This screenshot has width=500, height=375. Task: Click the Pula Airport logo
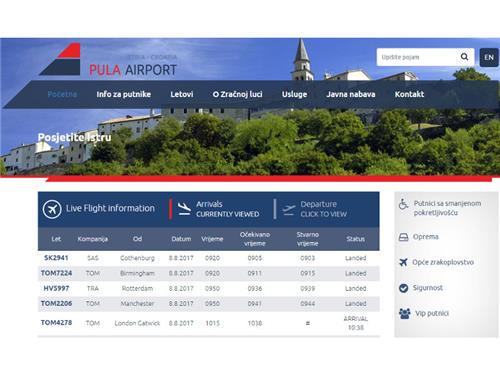(x=108, y=60)
